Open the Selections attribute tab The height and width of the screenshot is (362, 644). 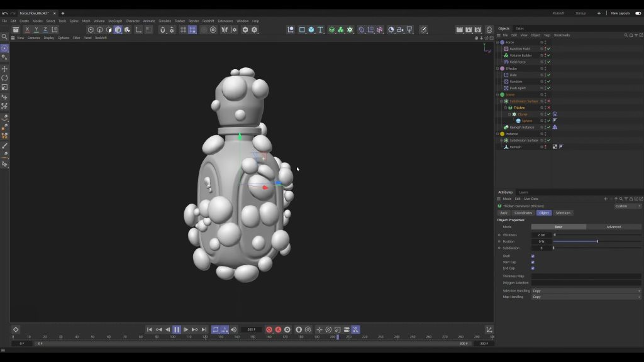tap(563, 213)
